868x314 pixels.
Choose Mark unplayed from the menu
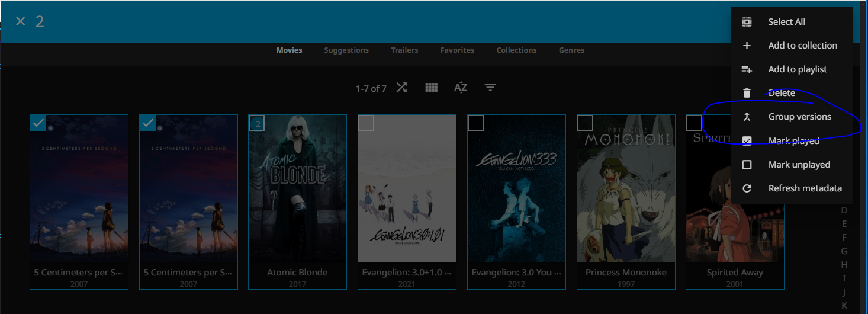pos(799,165)
